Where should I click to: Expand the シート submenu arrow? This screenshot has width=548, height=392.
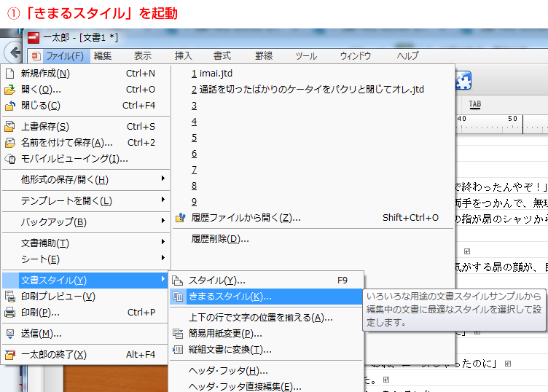coord(163,258)
